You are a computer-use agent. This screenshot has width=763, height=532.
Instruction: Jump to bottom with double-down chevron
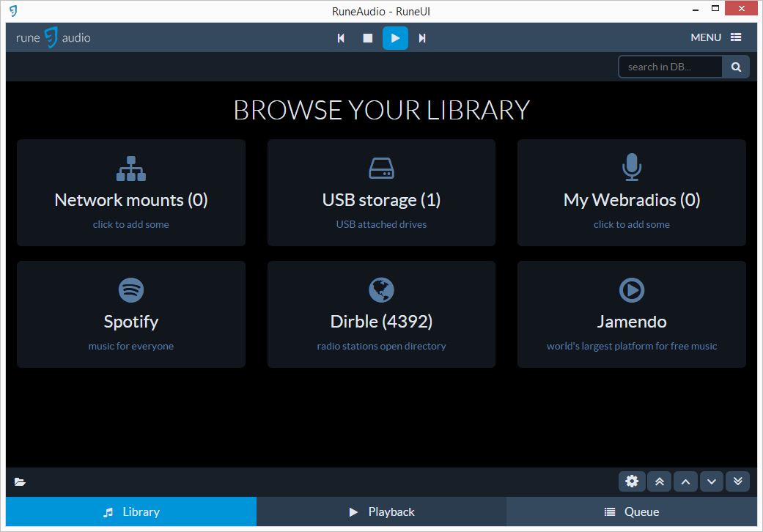point(738,481)
